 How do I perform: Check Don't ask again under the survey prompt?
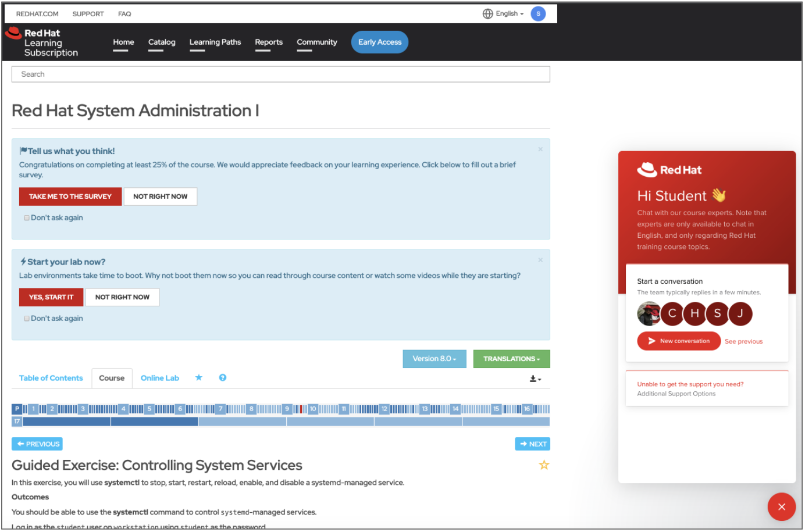tap(26, 217)
